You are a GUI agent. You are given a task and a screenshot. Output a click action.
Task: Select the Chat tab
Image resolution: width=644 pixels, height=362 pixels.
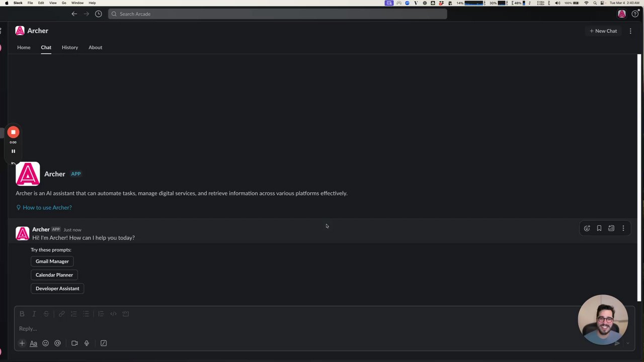click(46, 47)
